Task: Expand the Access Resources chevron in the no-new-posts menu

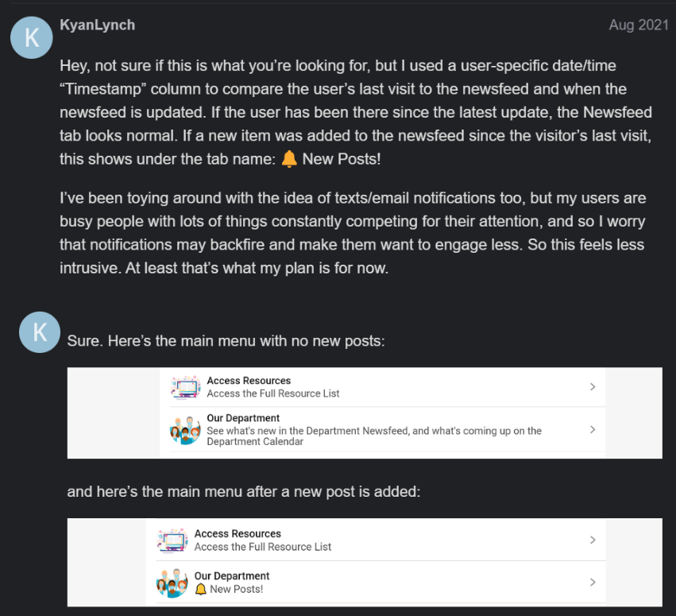Action: (593, 387)
